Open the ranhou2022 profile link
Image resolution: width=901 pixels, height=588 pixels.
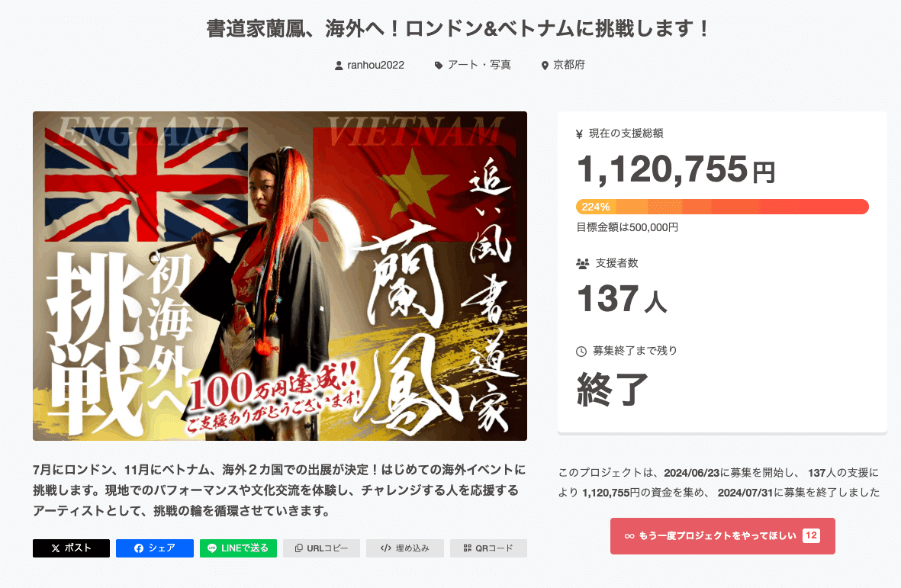376,66
